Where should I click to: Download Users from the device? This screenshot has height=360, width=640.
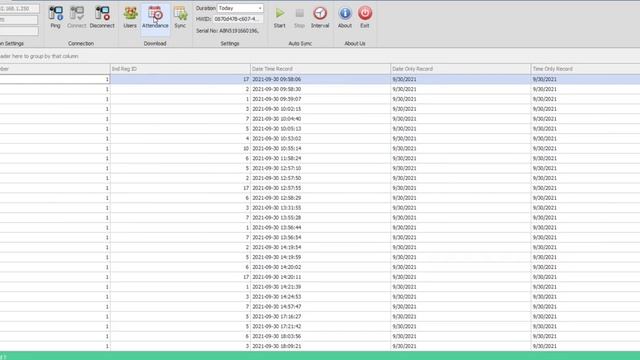(130, 17)
